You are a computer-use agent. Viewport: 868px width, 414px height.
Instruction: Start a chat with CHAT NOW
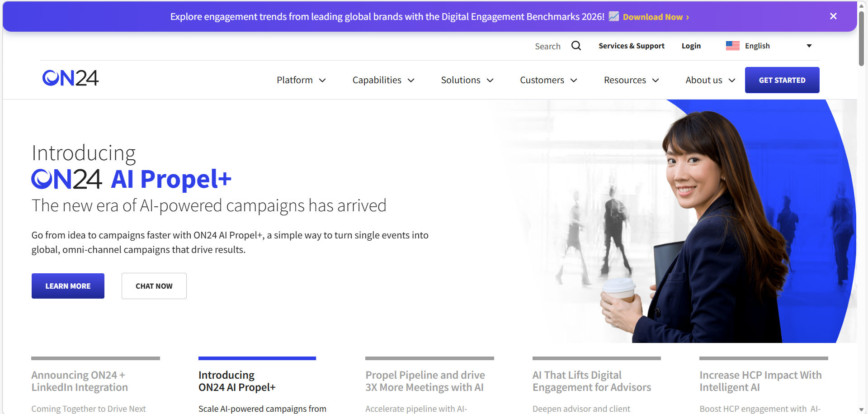[154, 286]
